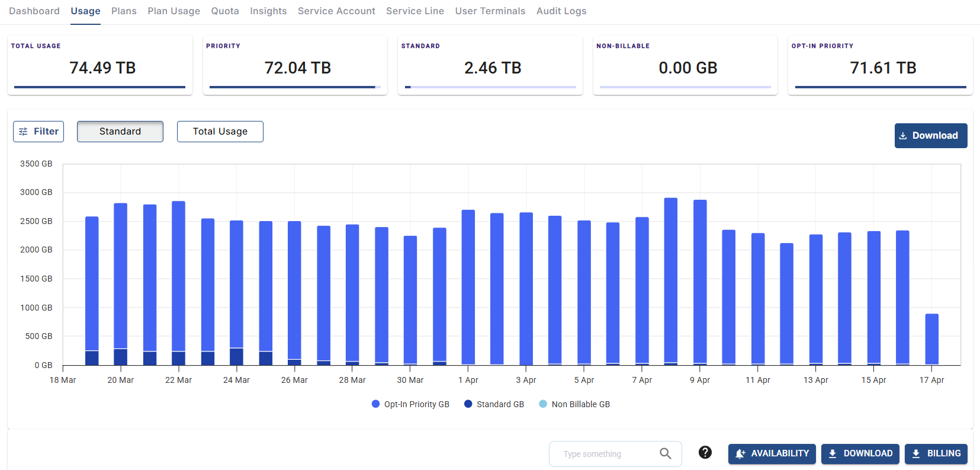
Task: Open the Dashboard tab
Action: tap(34, 11)
